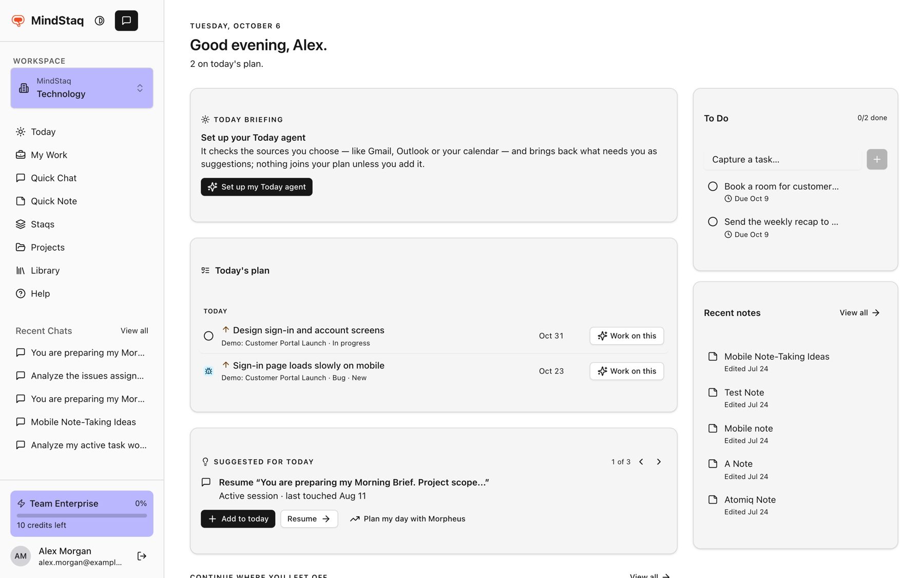The height and width of the screenshot is (578, 924).
Task: Click Set up my Today agent button
Action: 257,187
